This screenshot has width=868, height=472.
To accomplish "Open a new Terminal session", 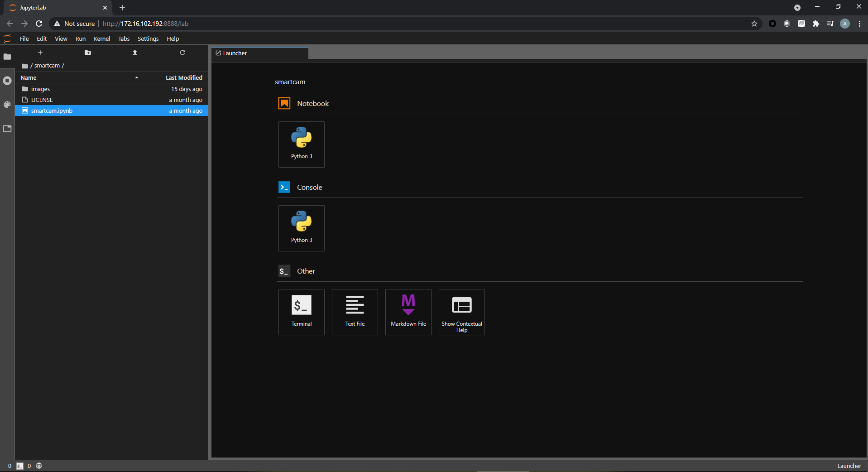I will (301, 312).
